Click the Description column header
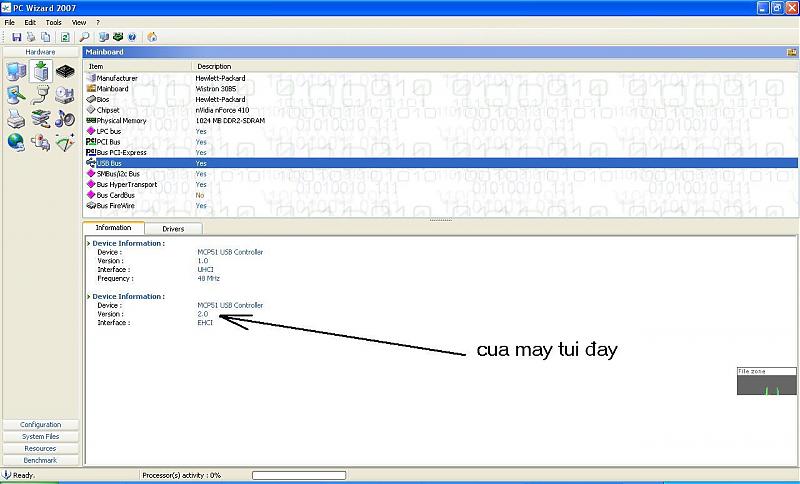Screen dimensions: 800x484 (x=214, y=67)
